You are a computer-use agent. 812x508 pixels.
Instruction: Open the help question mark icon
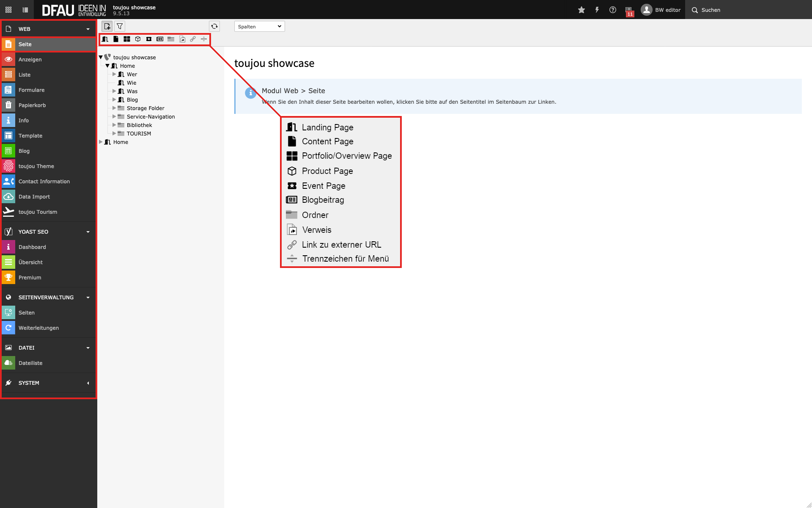(x=612, y=10)
